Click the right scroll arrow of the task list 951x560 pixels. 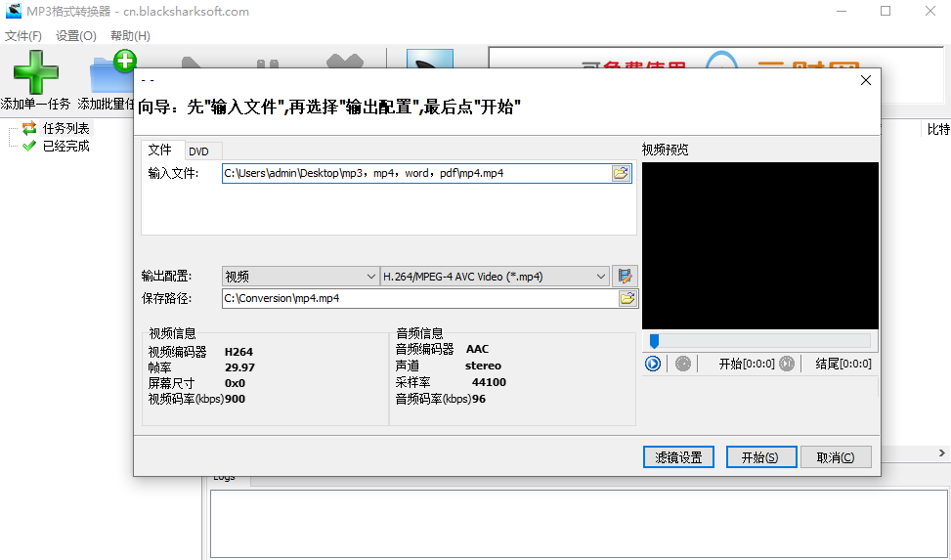pos(942,453)
